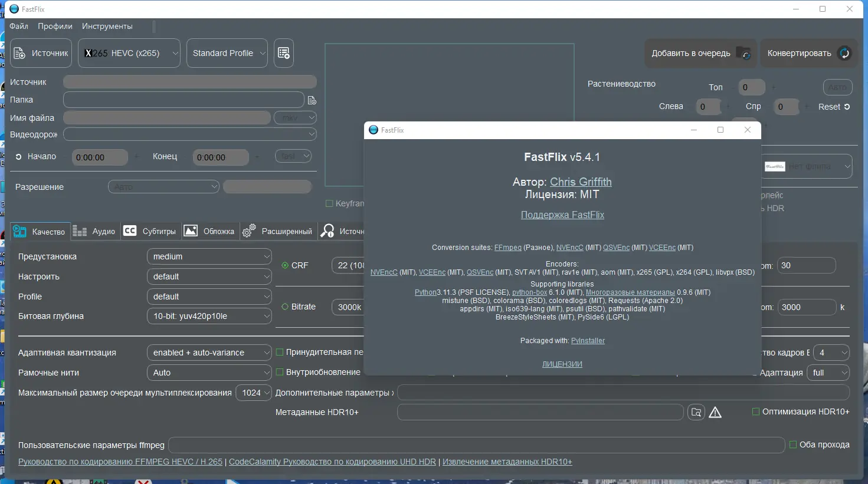This screenshot has width=868, height=484.
Task: Open the Предустановка medium dropdown
Action: click(x=209, y=256)
